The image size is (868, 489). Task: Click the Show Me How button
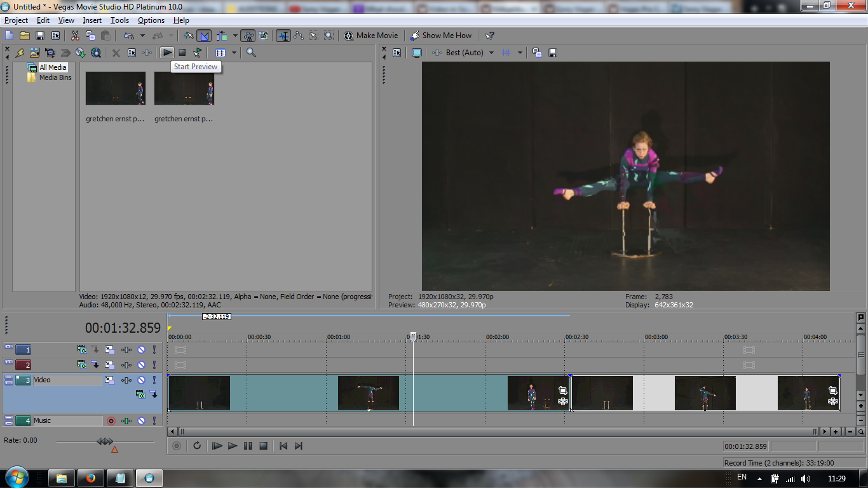point(441,36)
